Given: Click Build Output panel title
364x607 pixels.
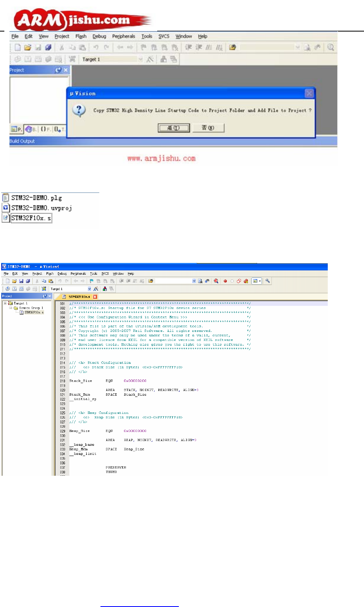Looking at the screenshot, I should point(22,141).
